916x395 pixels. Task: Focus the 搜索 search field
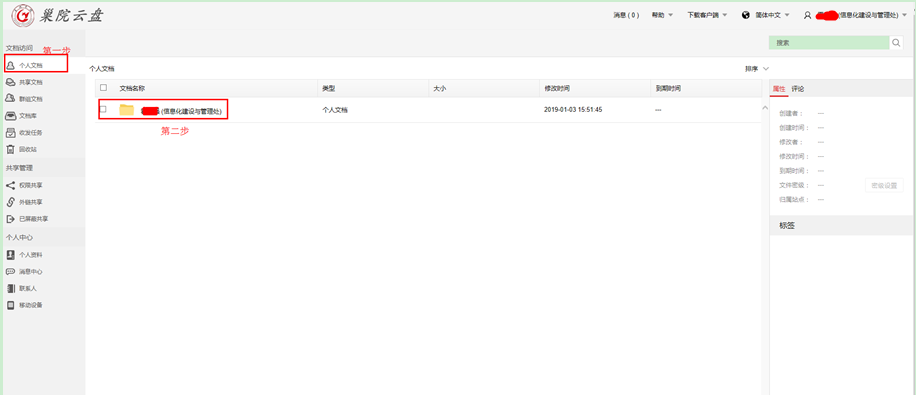point(828,43)
